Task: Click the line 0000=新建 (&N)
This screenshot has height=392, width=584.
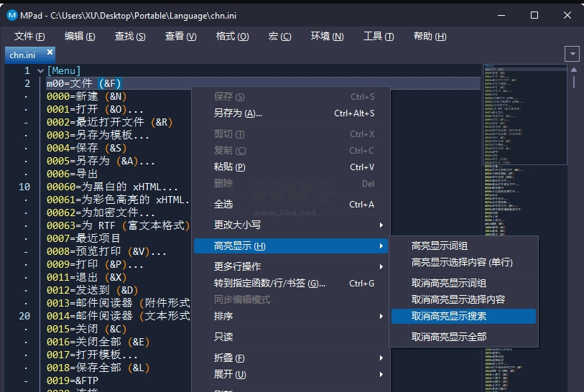Action: pyautogui.click(x=87, y=96)
